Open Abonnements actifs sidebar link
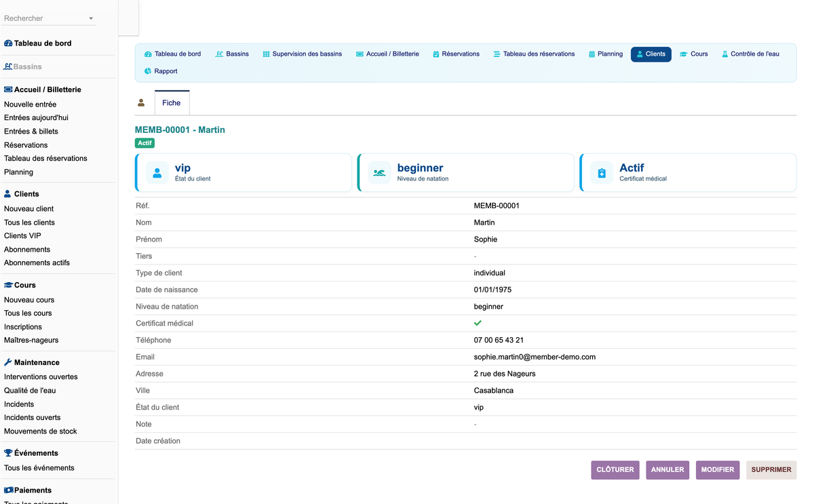This screenshot has width=814, height=504. 37,263
